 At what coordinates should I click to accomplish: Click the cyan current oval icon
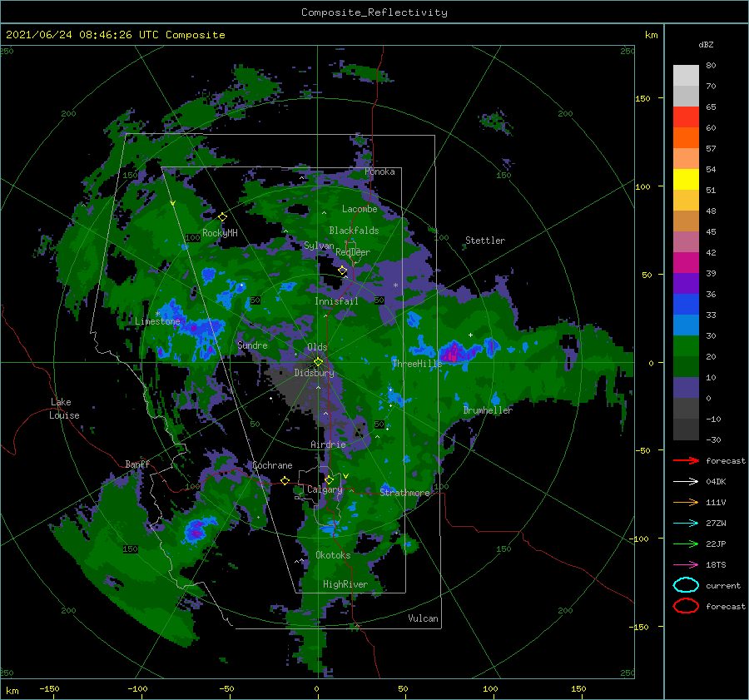pos(686,585)
